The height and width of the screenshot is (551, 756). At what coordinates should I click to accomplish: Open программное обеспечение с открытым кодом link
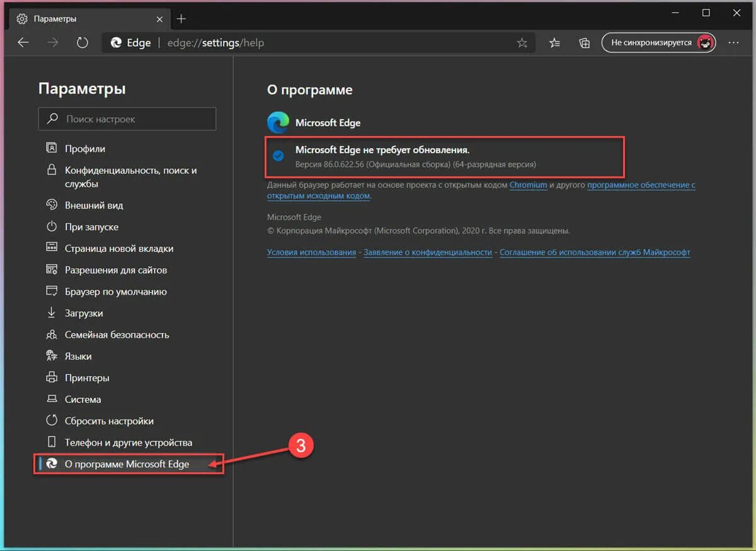(x=481, y=190)
